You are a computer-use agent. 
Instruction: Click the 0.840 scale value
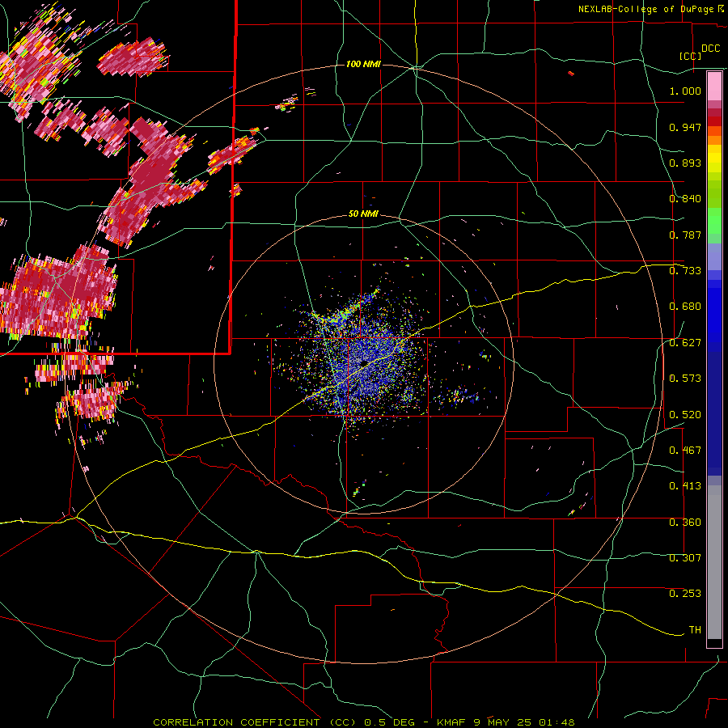pos(685,199)
